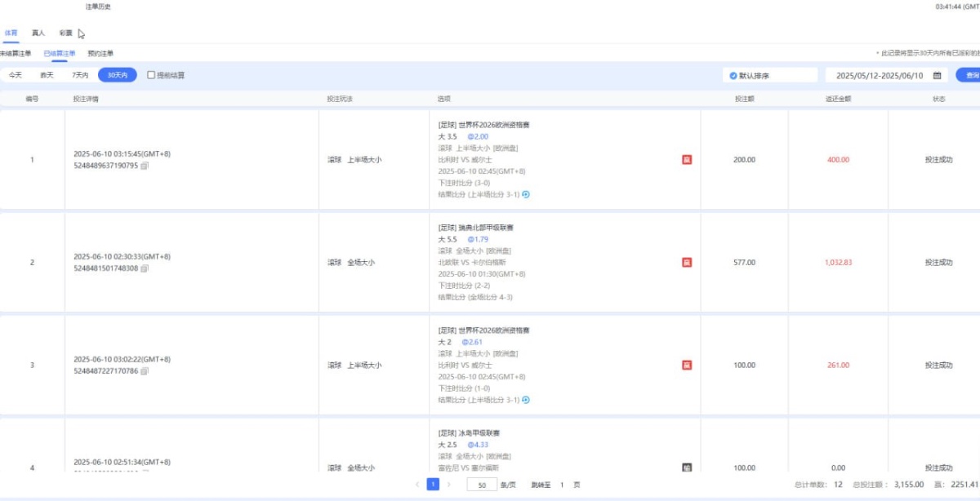Click the red win badge on the 577.00 bet
Screen dimensions: 980x501
tap(687, 263)
